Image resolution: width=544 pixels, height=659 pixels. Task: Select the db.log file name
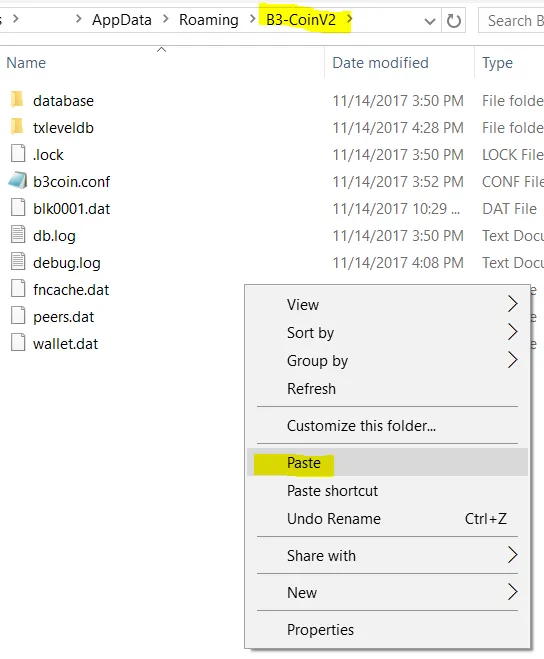coord(55,236)
